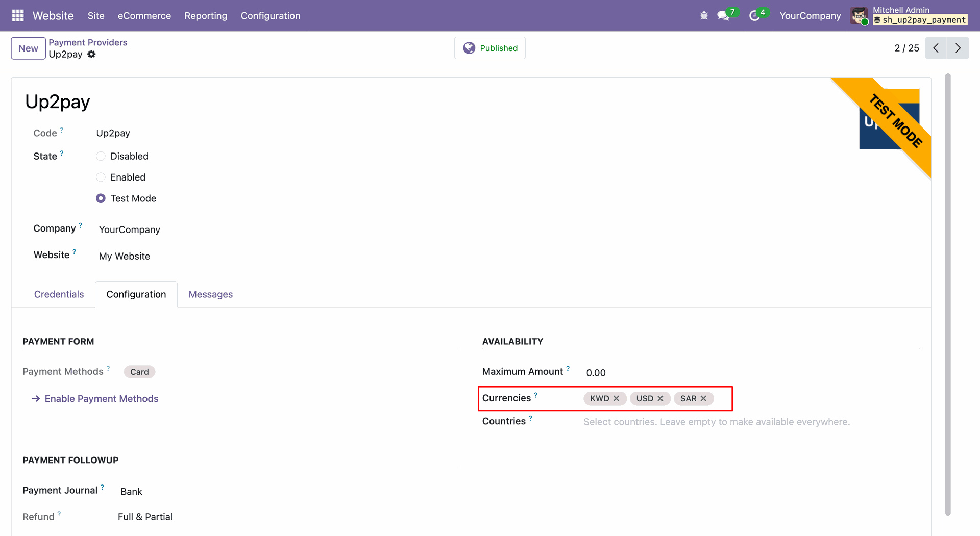The height and width of the screenshot is (536, 980).
Task: Select the Enabled state radio button
Action: [101, 177]
